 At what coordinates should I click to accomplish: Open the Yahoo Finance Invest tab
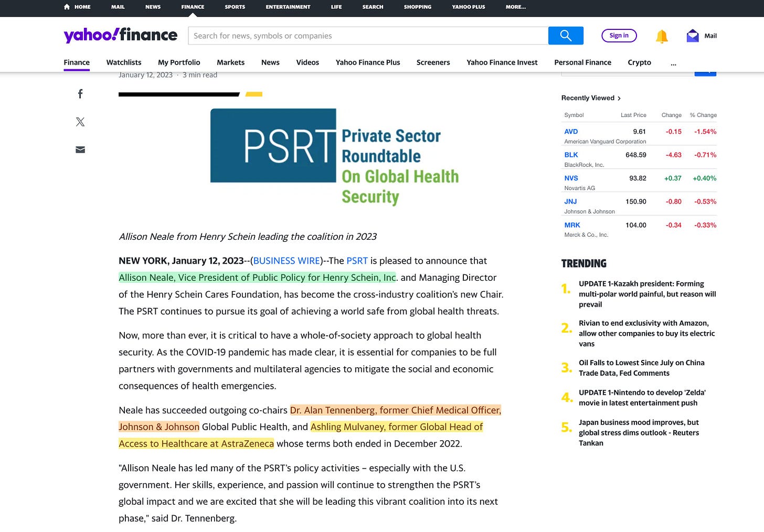(x=502, y=62)
